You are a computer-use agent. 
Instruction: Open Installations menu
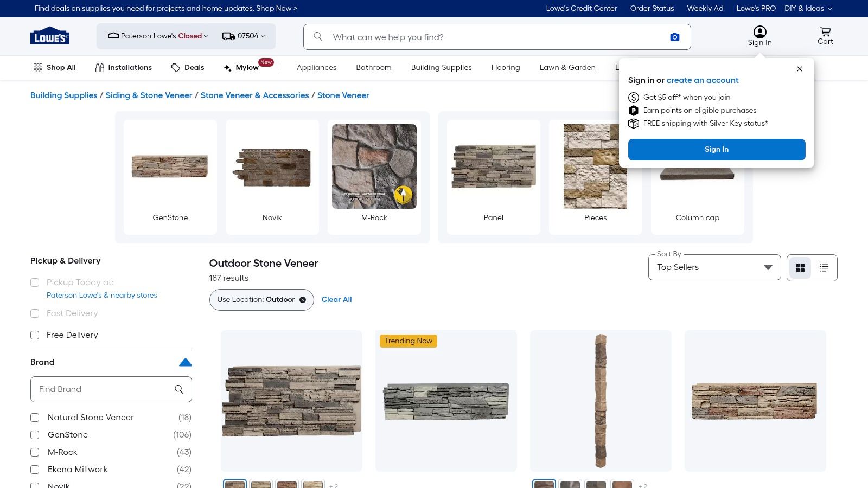coord(124,68)
